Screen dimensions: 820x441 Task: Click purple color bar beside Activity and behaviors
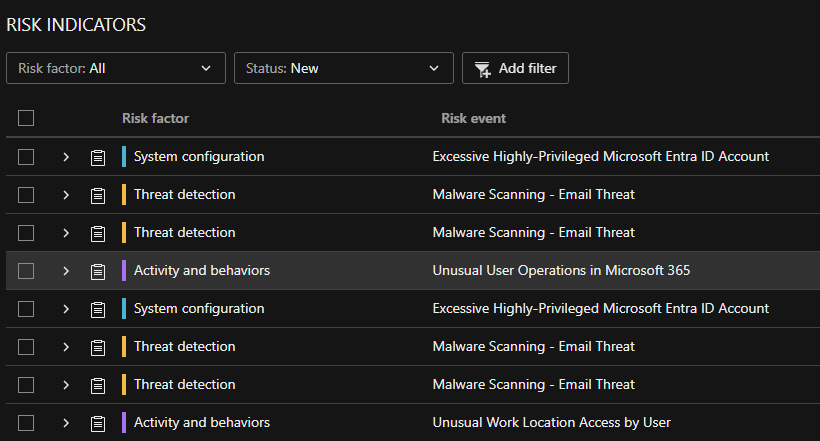[124, 271]
